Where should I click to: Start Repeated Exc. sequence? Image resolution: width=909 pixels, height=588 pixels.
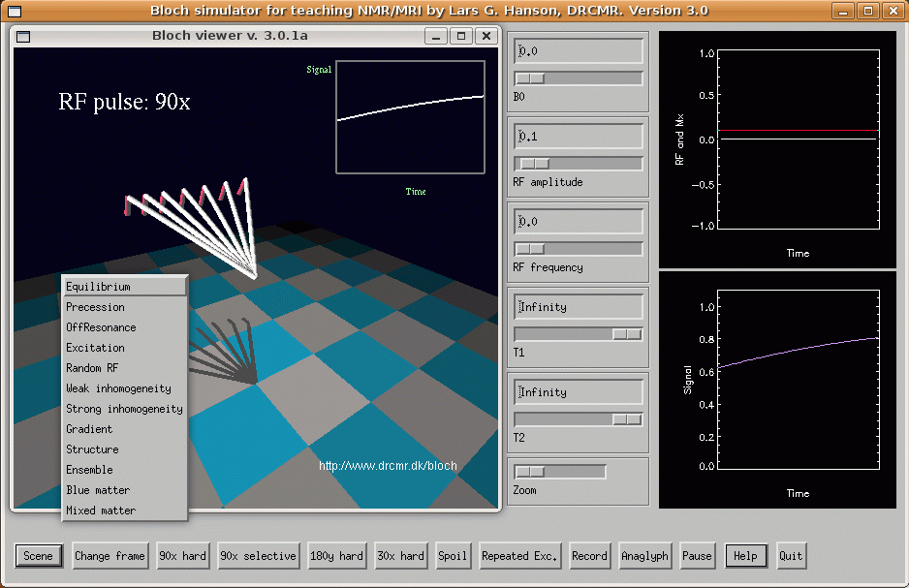[x=519, y=556]
